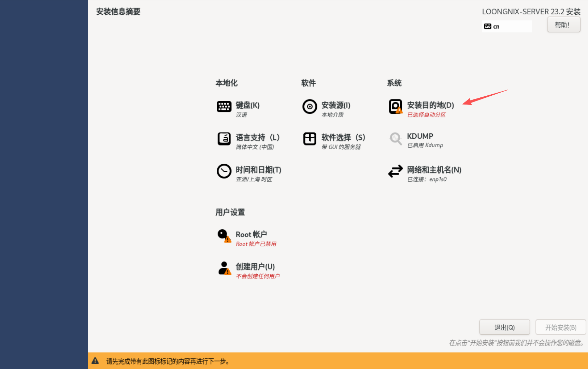Viewport: 588px width, 369px height.
Task: Click the warning triangle in orange bar
Action: (95, 361)
